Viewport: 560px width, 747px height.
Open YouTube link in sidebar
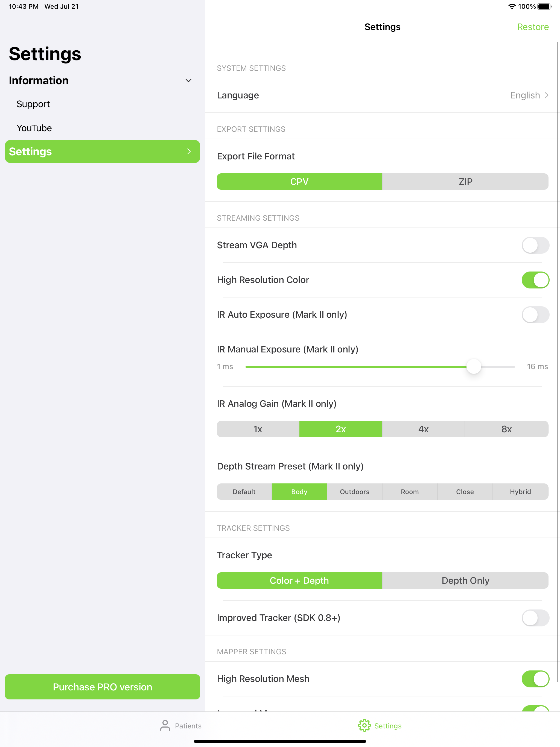pos(34,128)
